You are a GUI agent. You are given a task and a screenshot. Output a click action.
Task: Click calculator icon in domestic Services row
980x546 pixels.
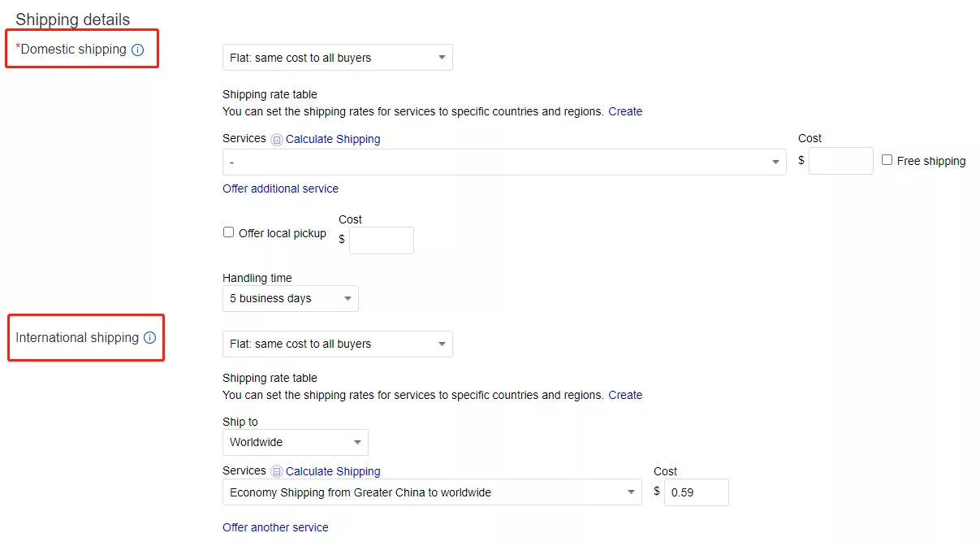click(277, 140)
